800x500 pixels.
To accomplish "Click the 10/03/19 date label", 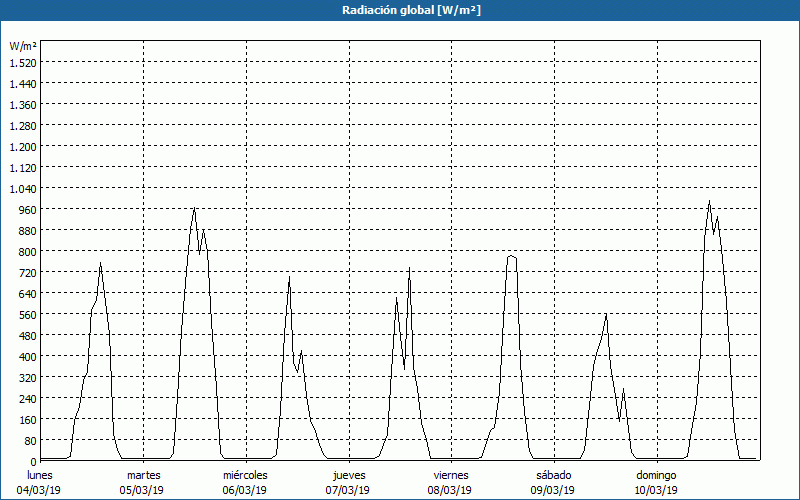I will [x=656, y=490].
